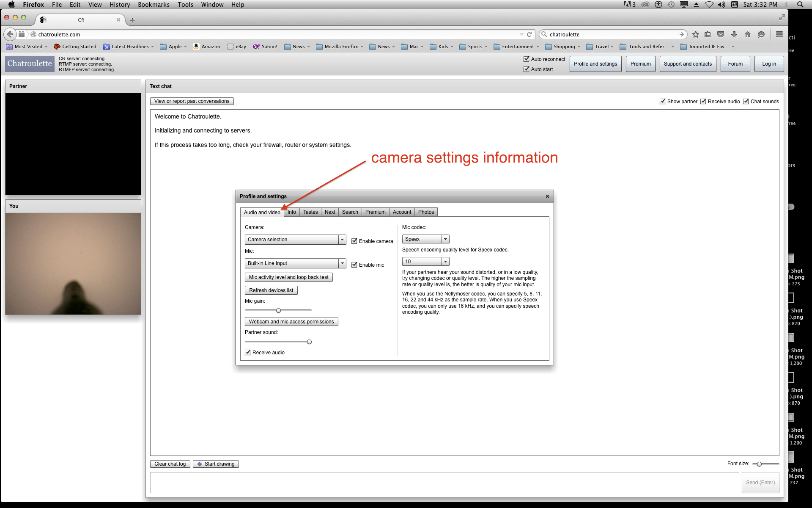Click the chat message input field
The height and width of the screenshot is (508, 812).
point(444,483)
